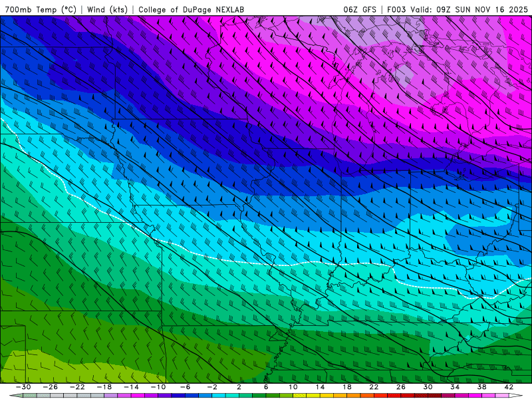Click the '-14' color scale label
Viewport: 532px width, 399px height.
coord(131,387)
